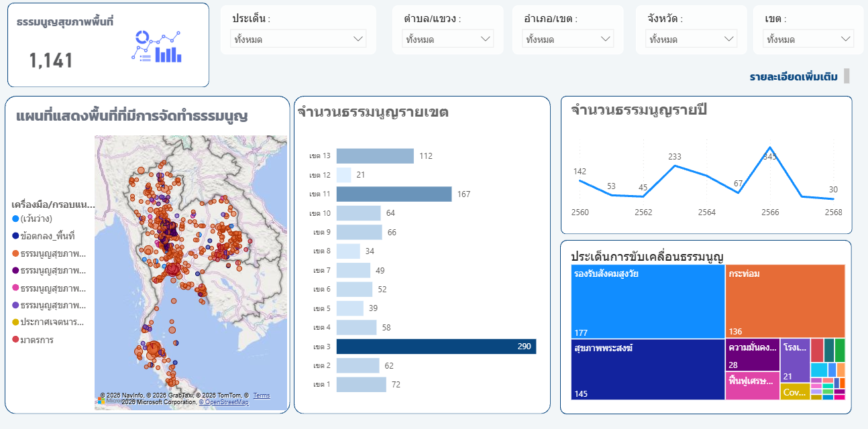Open the อำเภอ/เขต dropdown filter

[567, 39]
